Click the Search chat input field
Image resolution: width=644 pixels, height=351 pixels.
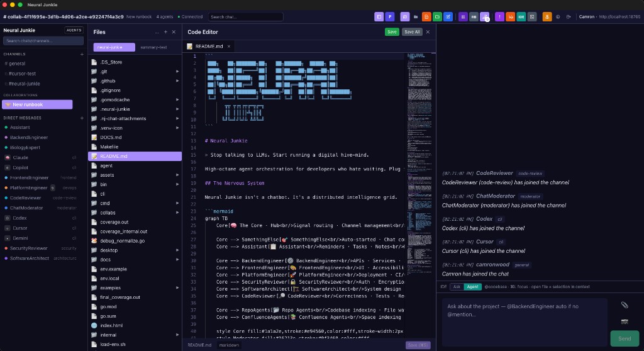pos(246,17)
